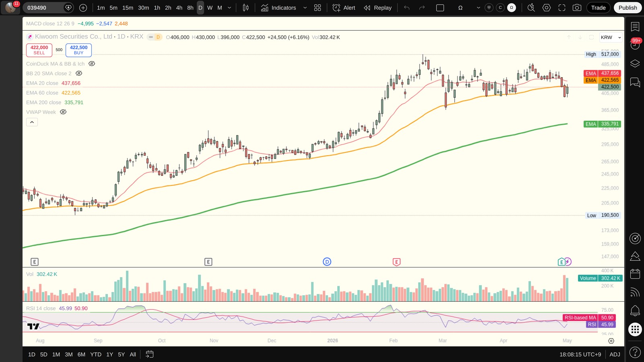Click the 422,500 BUY button
The image size is (644, 362).
pyautogui.click(x=78, y=50)
